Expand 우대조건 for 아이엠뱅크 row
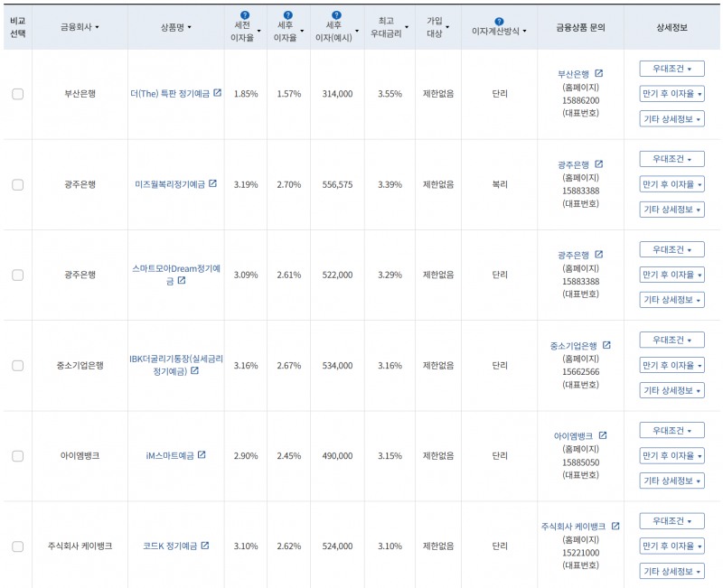 click(x=671, y=431)
